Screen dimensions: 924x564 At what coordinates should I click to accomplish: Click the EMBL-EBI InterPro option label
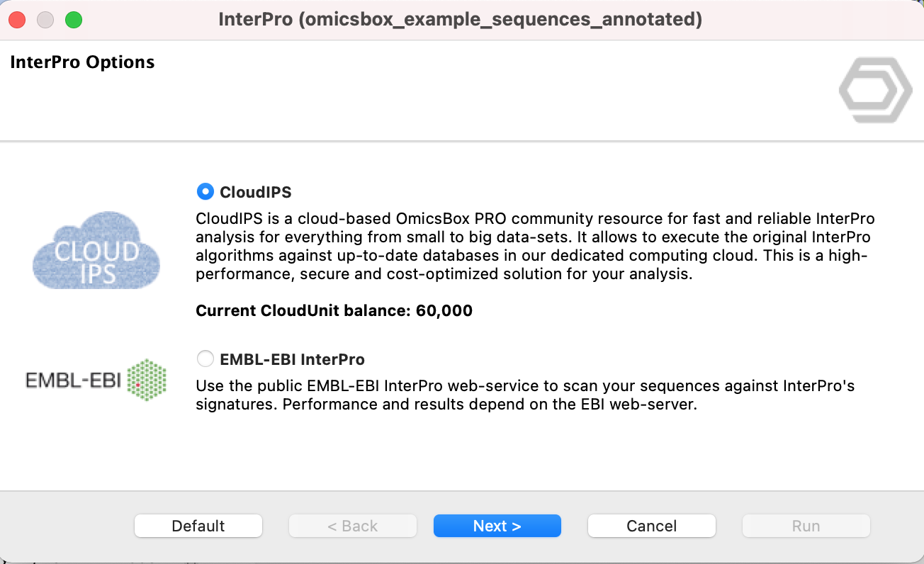point(292,359)
